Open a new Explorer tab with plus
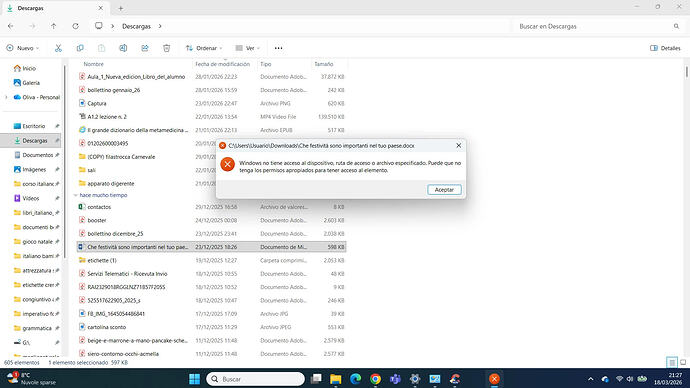The image size is (690, 388). [x=121, y=8]
